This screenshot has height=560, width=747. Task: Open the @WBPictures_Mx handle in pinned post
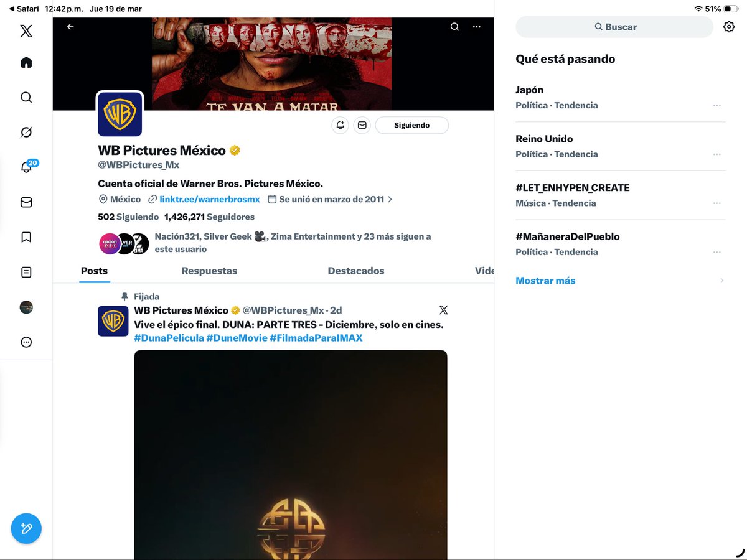point(283,310)
